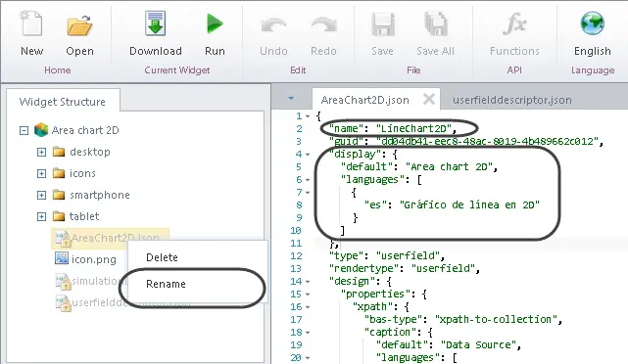Choose Rename from the context menu
This screenshot has width=628, height=364.
coord(166,284)
